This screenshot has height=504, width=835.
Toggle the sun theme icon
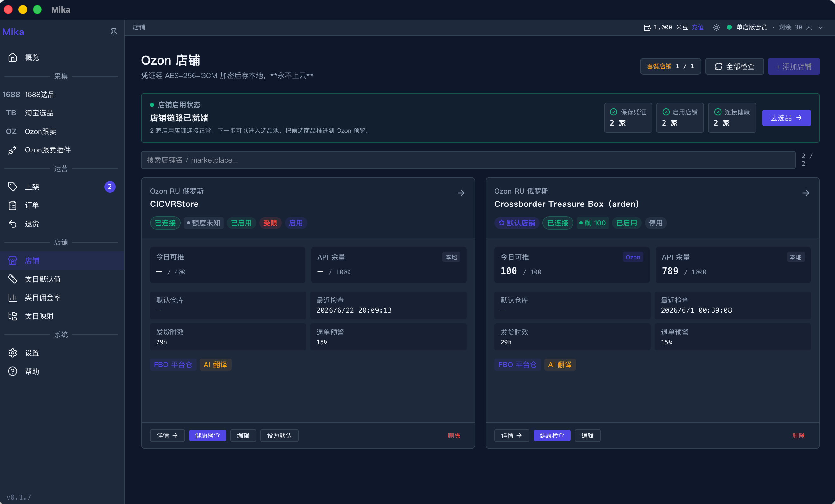click(716, 28)
